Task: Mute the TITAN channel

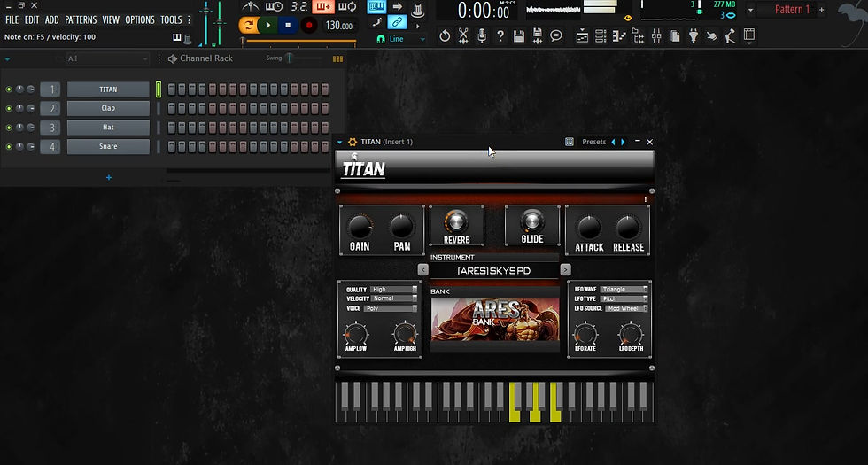Action: 8,89
